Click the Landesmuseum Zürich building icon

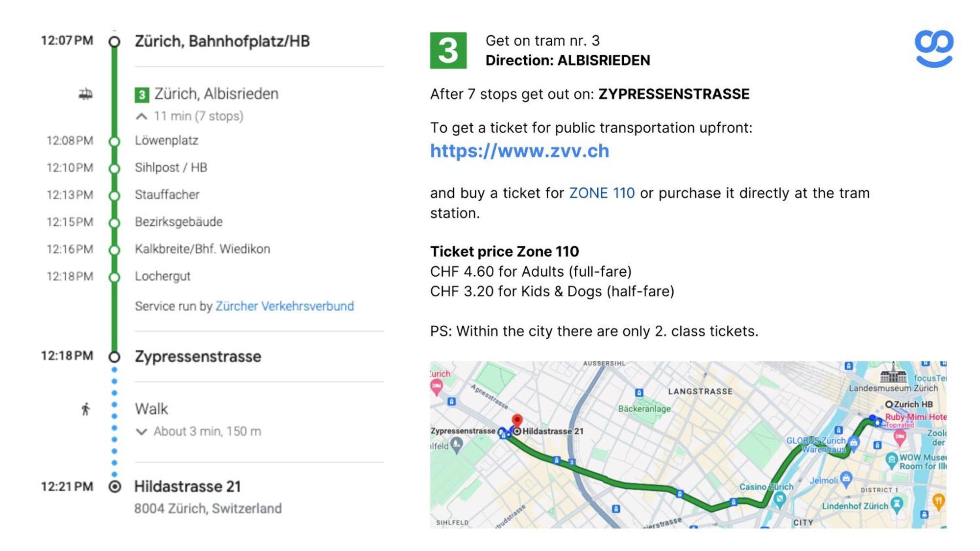893,375
